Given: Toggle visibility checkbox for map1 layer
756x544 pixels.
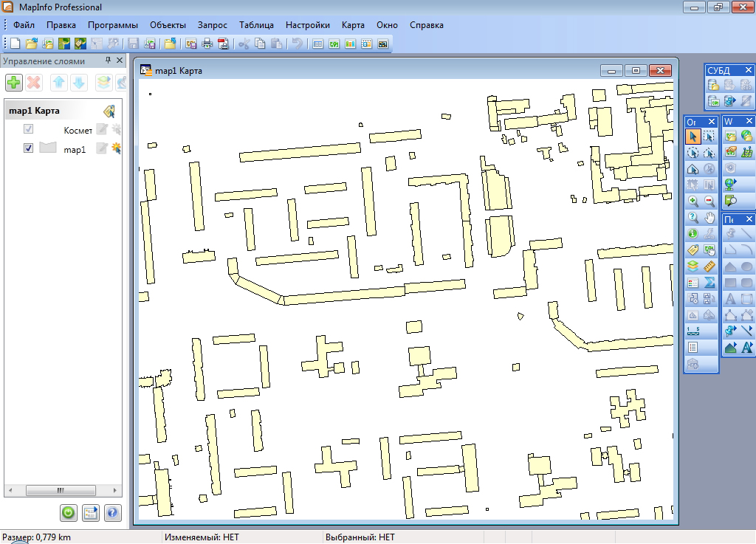Looking at the screenshot, I should click(x=29, y=148).
